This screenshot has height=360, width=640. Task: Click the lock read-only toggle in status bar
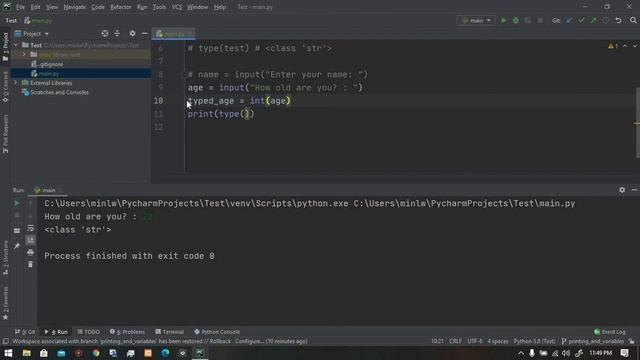631,341
